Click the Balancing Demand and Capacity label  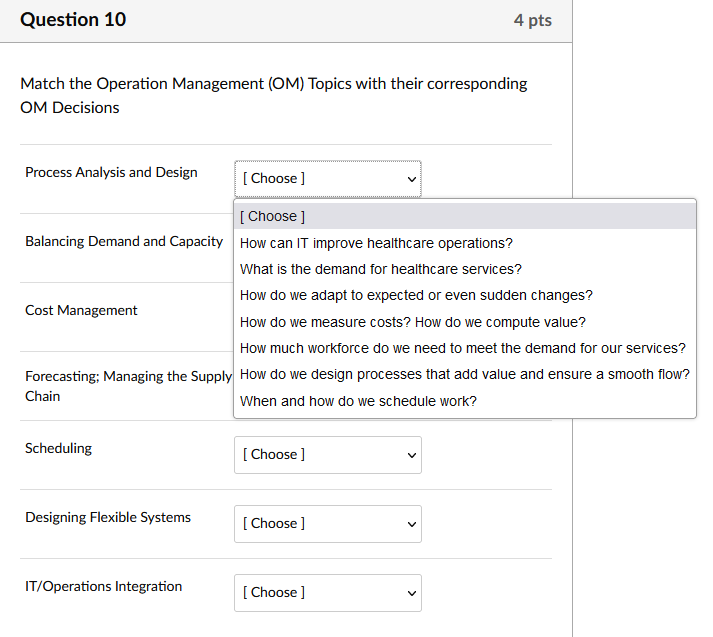(x=124, y=241)
